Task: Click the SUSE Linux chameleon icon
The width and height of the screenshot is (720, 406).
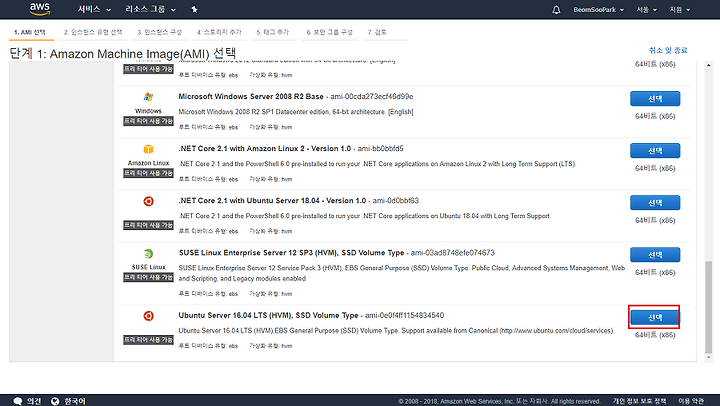Action: point(148,254)
